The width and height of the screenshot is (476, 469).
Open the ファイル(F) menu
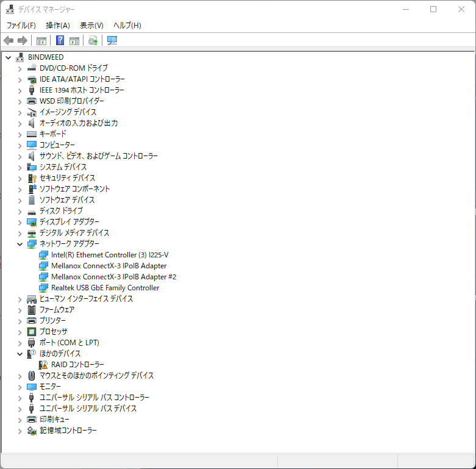21,26
